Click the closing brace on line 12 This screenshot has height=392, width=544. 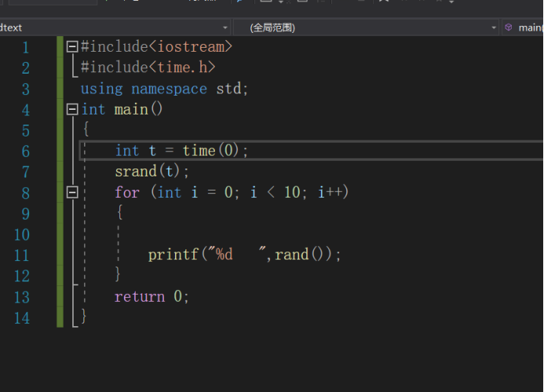(118, 274)
